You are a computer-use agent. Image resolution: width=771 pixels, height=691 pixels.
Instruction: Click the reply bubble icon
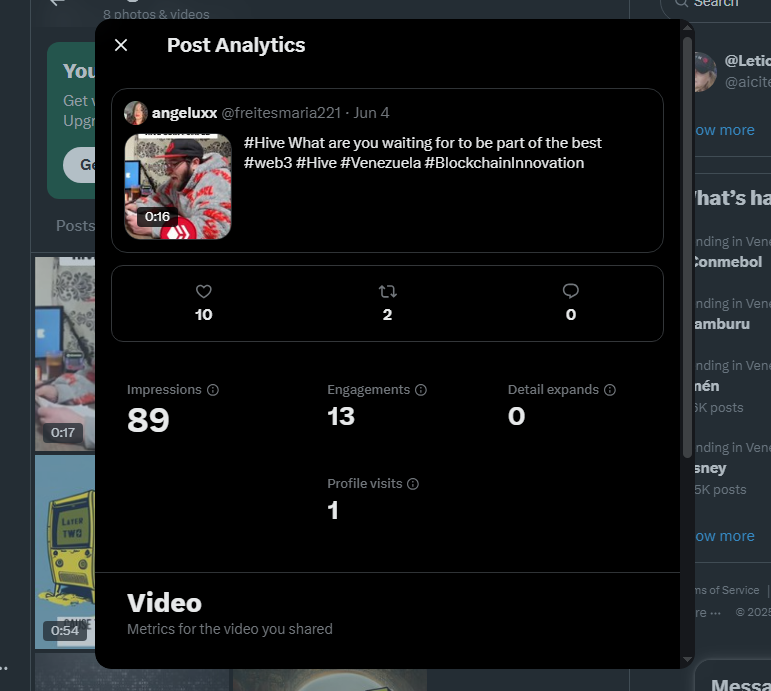[x=570, y=291]
